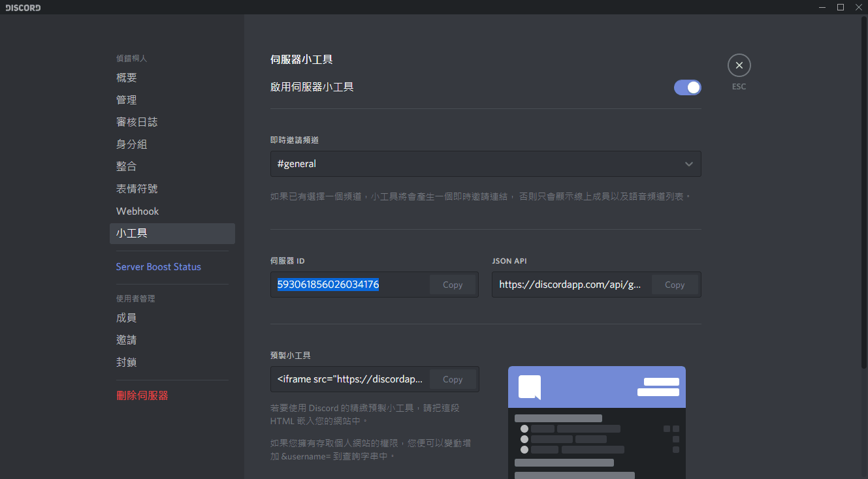
Task: Click the Discord logo in title bar
Action: (x=23, y=7)
